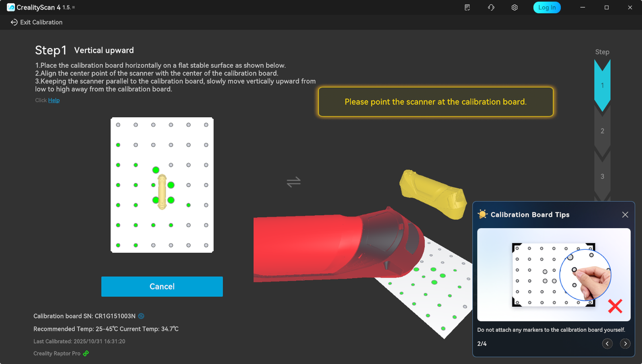Exit Calibration using the back arrow

(x=14, y=23)
